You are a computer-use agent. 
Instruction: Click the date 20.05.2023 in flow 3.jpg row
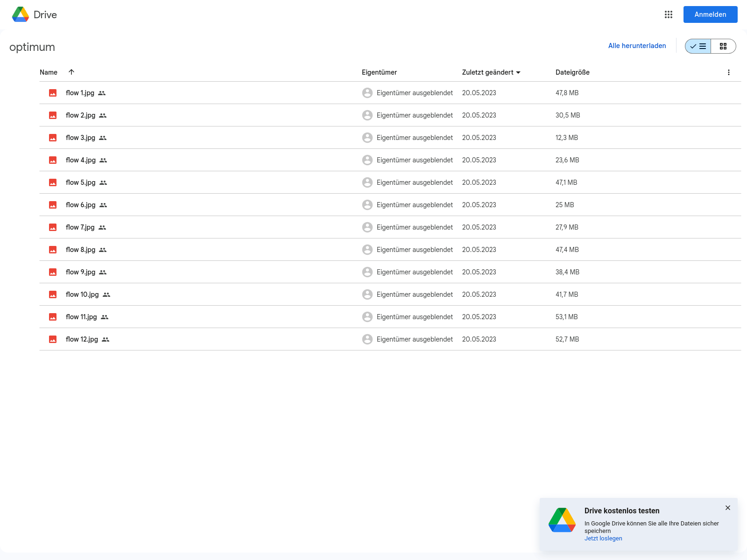click(479, 138)
